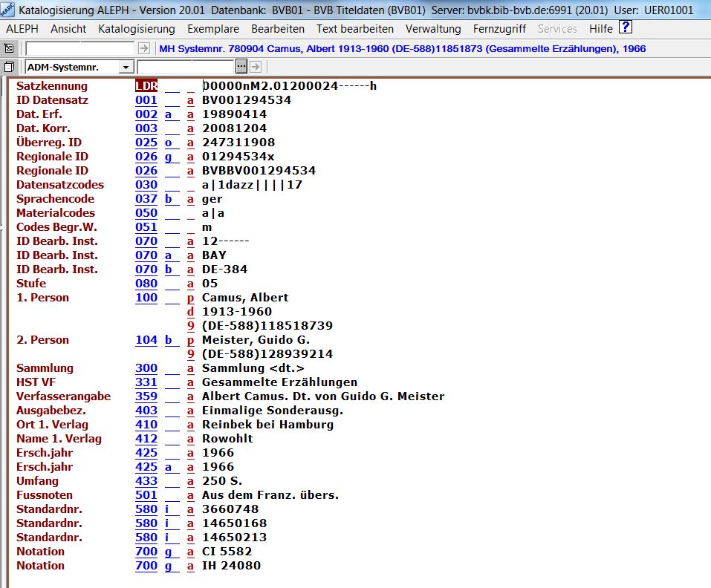Screen dimensions: 711x588
Task: Expand the ADM-Systemnr. dropdown
Action: [x=126, y=68]
